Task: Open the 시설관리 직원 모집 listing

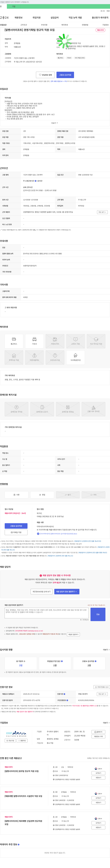Action: [x=23, y=796]
